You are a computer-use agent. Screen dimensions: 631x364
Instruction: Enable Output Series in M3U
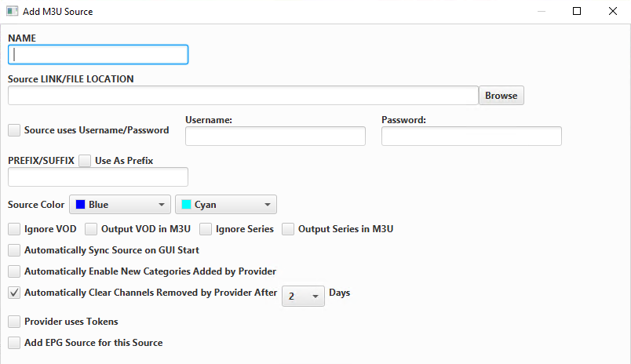[x=288, y=230]
